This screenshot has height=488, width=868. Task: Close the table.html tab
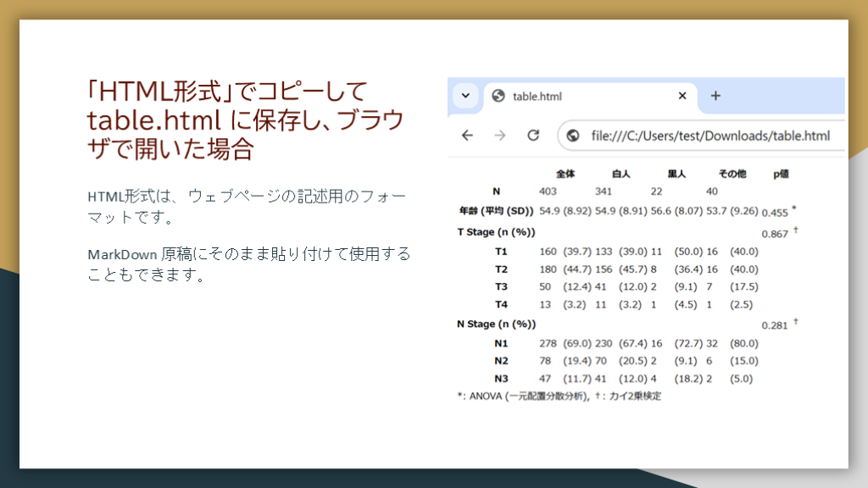(x=682, y=96)
